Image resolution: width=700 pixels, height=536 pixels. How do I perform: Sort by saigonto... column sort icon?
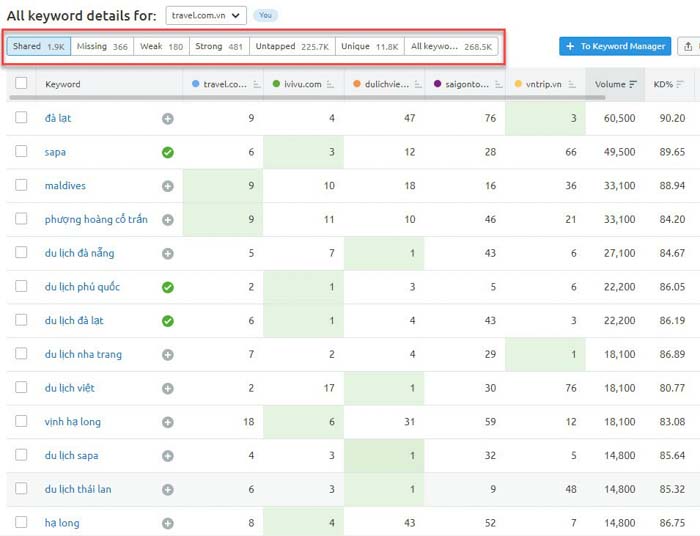[x=499, y=84]
